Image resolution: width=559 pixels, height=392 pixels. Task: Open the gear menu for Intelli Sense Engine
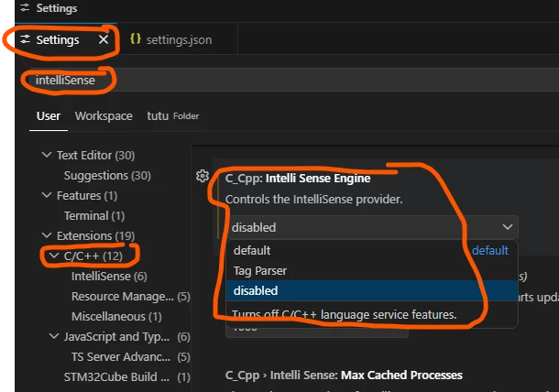click(x=203, y=176)
